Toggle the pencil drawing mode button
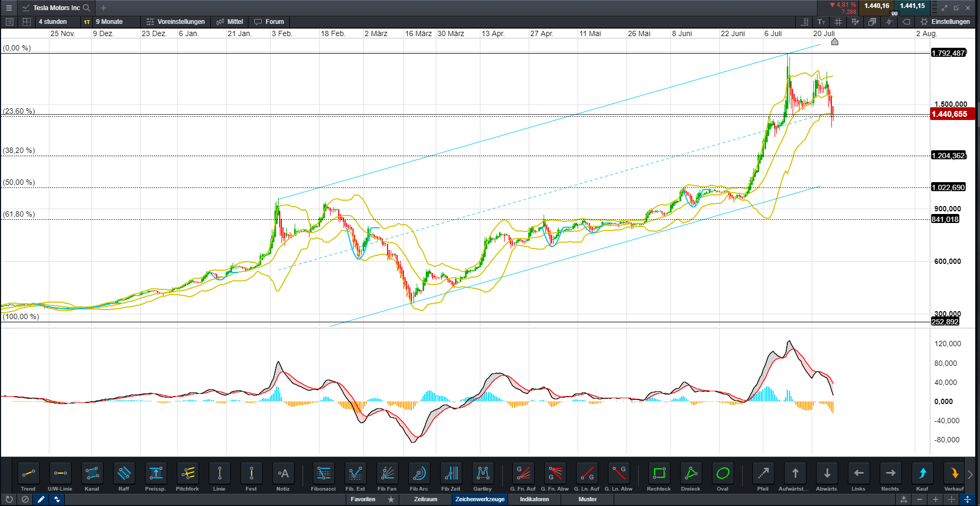 click(x=41, y=500)
